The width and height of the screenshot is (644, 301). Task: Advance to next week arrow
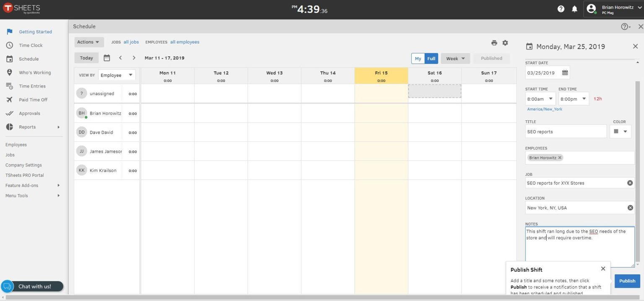(134, 58)
